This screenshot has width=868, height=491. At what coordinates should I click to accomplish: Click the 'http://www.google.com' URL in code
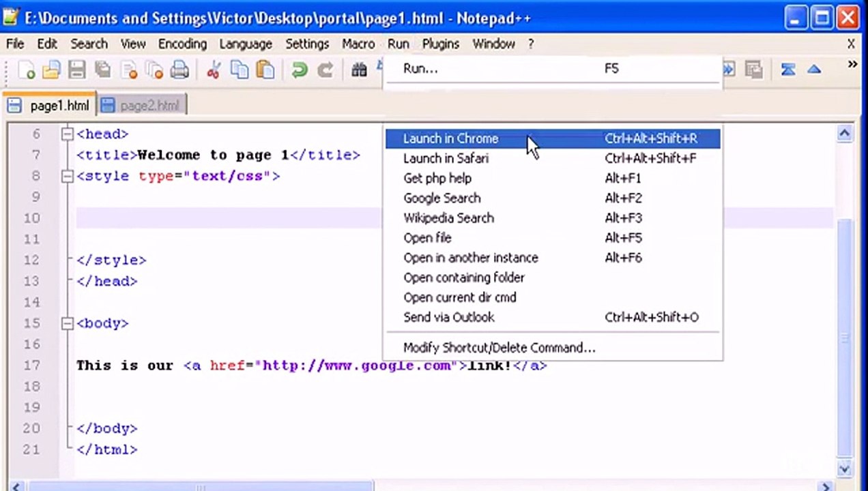pos(357,366)
